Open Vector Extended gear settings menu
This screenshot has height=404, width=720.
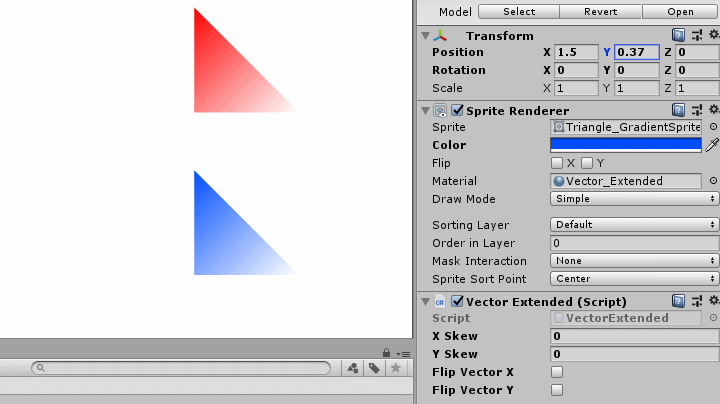click(714, 300)
